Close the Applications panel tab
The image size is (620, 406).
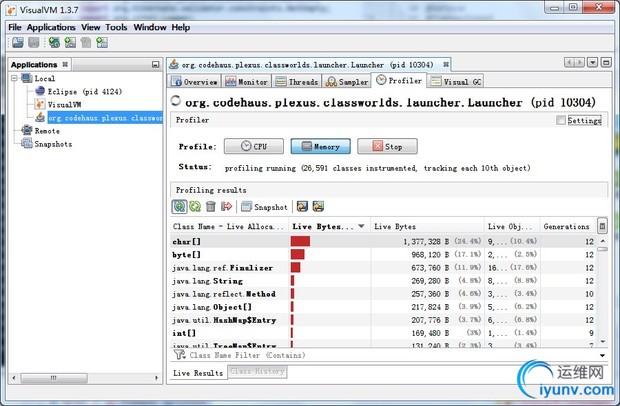pyautogui.click(x=65, y=64)
